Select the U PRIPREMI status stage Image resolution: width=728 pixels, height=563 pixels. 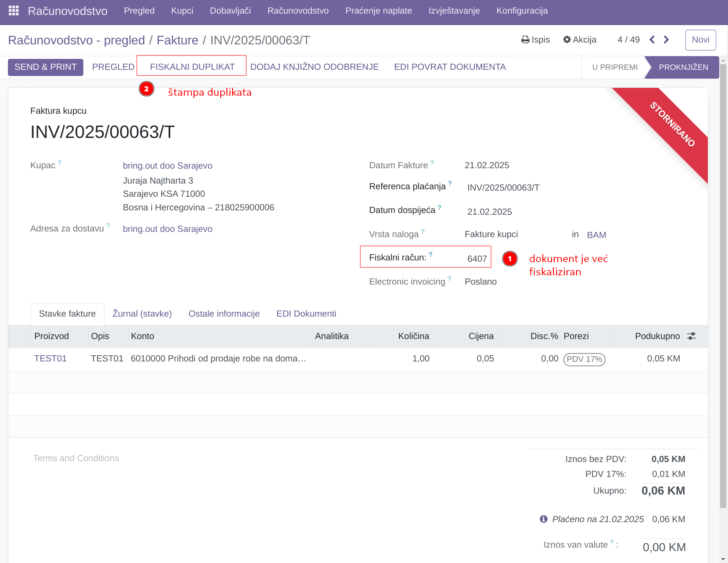pos(614,67)
